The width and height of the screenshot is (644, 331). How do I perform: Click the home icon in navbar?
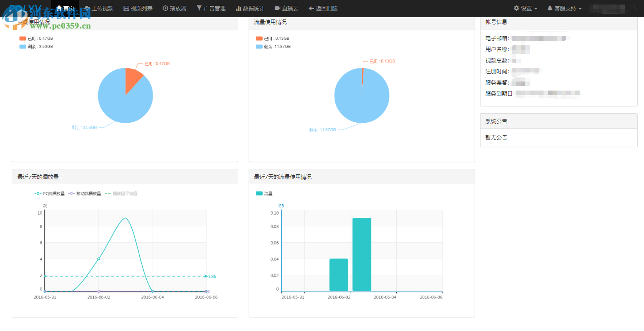click(x=59, y=8)
